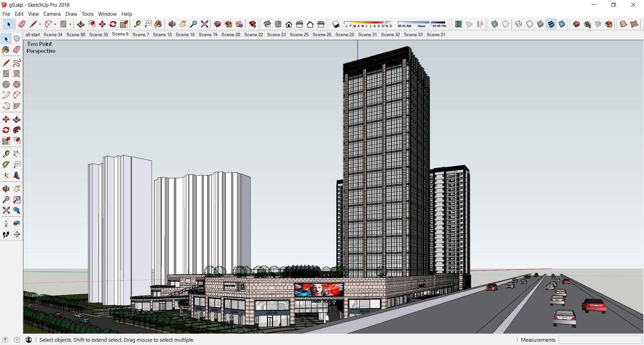Select the Scale tool in top toolbar
Viewport: 644px width, 345px height.
click(124, 24)
